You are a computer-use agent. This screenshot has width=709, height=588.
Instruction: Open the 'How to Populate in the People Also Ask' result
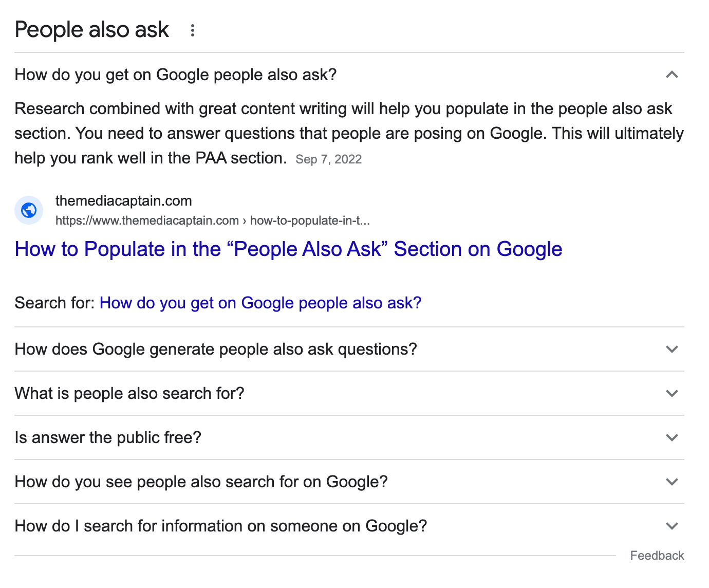pos(288,249)
